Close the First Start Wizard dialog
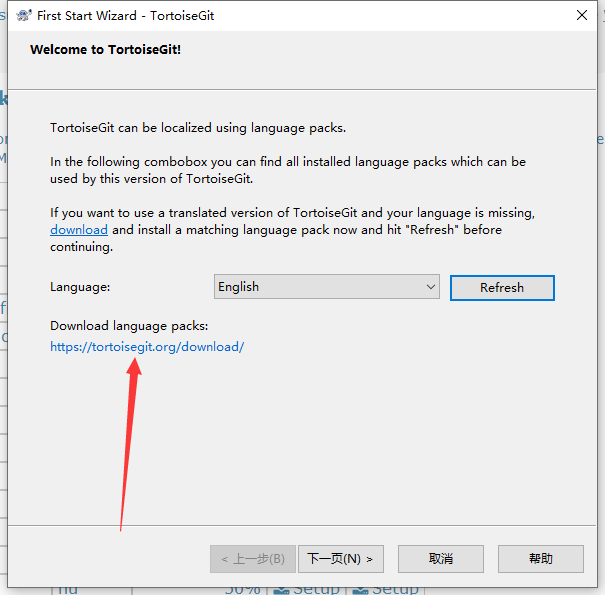Screen dimensions: 605x595 point(581,15)
